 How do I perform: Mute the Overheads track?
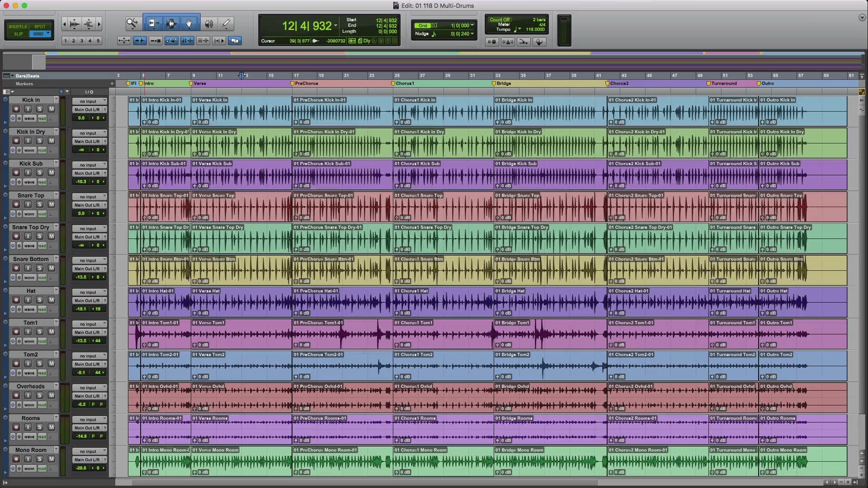coord(52,395)
